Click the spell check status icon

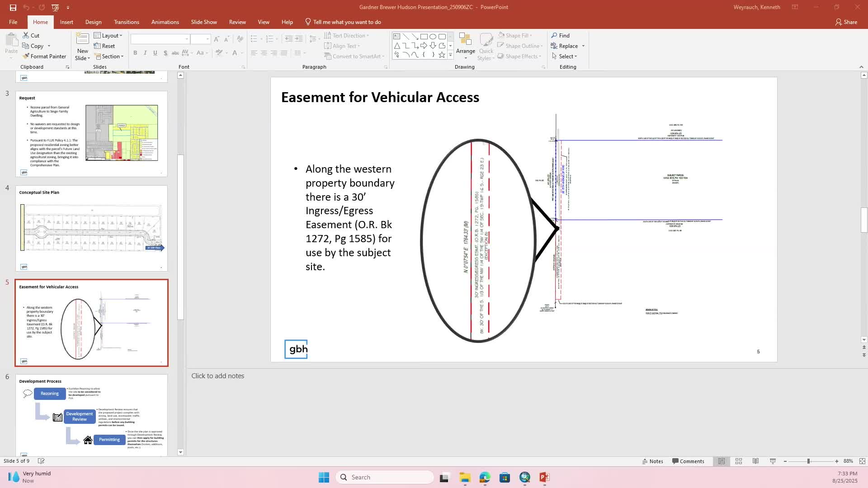coord(41,461)
